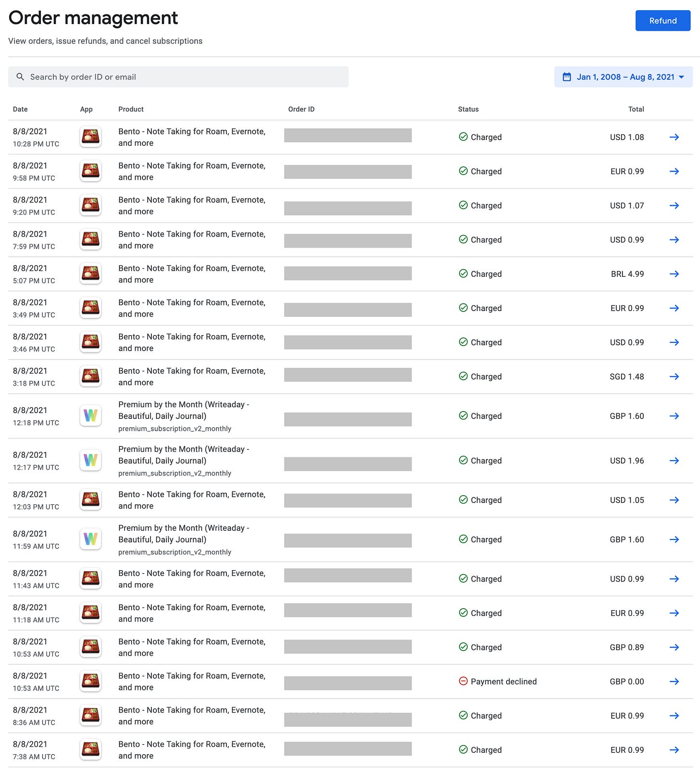Click Bento app icon in 5:07 PM row
The height and width of the screenshot is (774, 700).
(90, 274)
